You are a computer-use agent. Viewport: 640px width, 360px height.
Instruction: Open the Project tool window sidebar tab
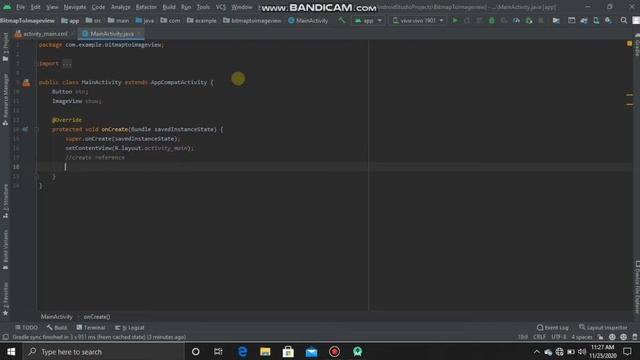[5, 47]
